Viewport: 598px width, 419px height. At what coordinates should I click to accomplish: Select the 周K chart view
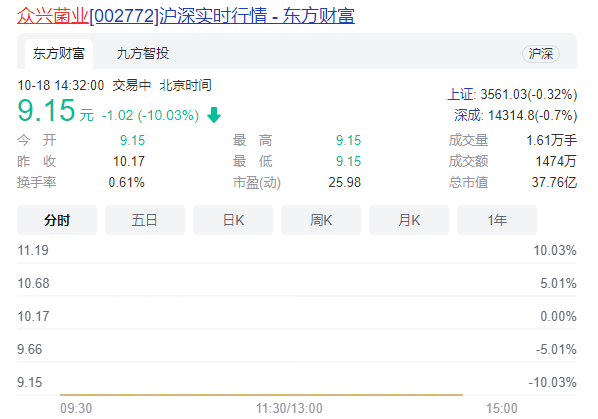point(321,220)
